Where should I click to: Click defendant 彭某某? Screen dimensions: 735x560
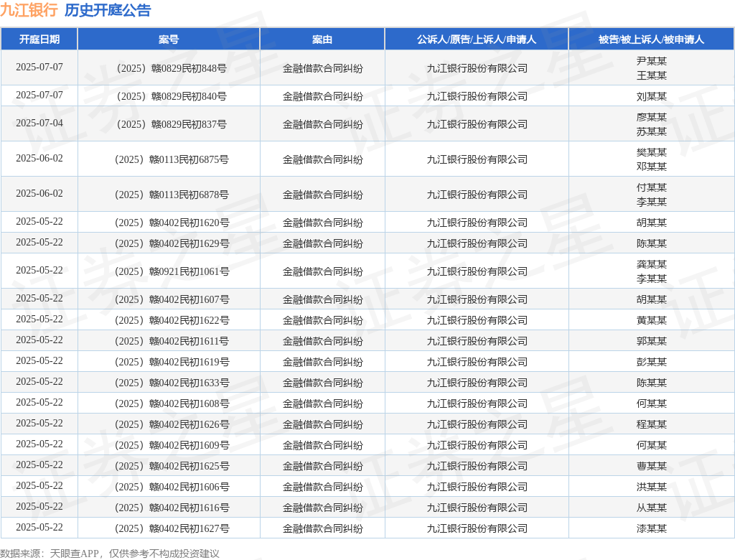coord(652,362)
